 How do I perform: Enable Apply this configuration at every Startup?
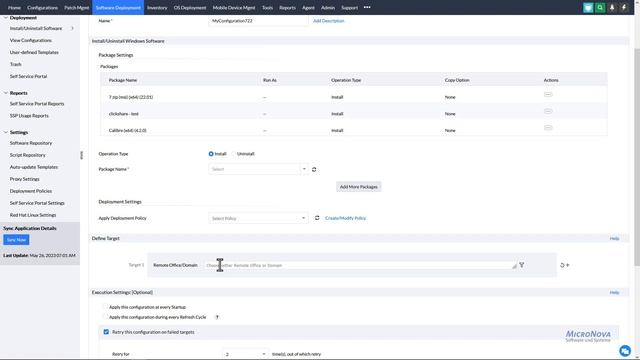click(x=105, y=307)
